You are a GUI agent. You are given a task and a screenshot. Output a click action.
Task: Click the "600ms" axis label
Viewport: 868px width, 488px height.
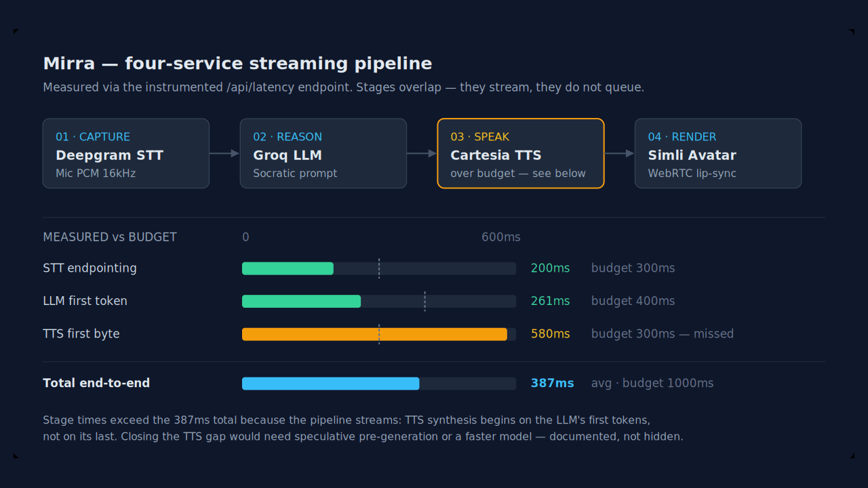[501, 237]
